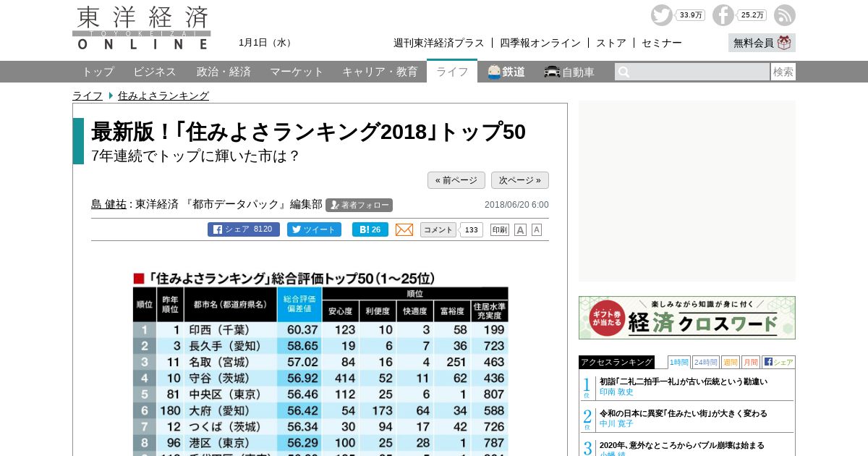Image resolution: width=868 pixels, height=456 pixels.
Task: Open the 鉄道 navigation tab
Action: tap(506, 72)
